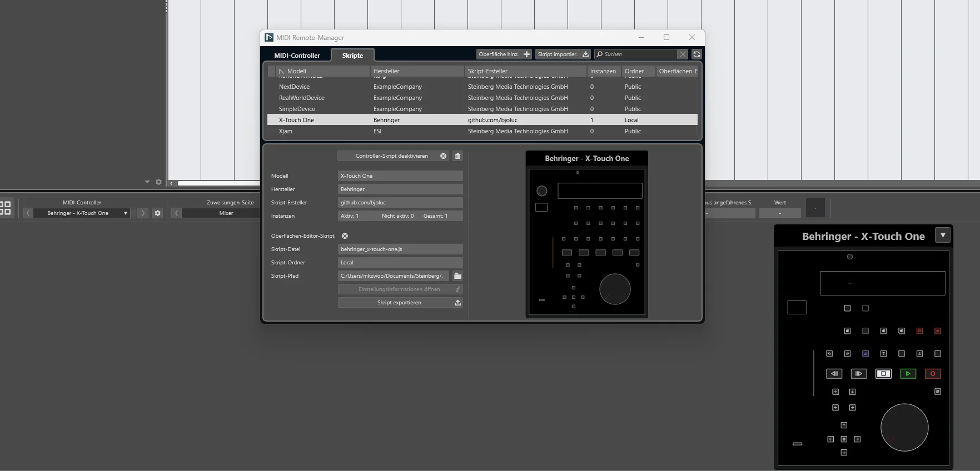
Task: Remove the Oberflächen-Editor-Skript with its X icon
Action: [345, 236]
